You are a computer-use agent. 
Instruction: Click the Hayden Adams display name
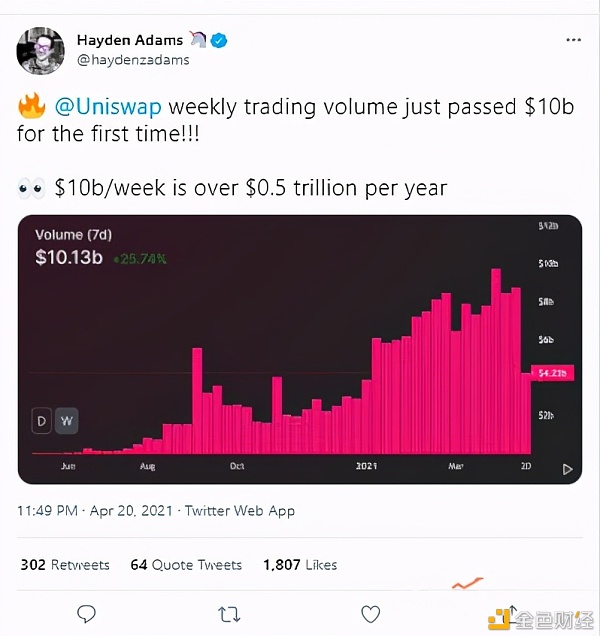click(130, 40)
